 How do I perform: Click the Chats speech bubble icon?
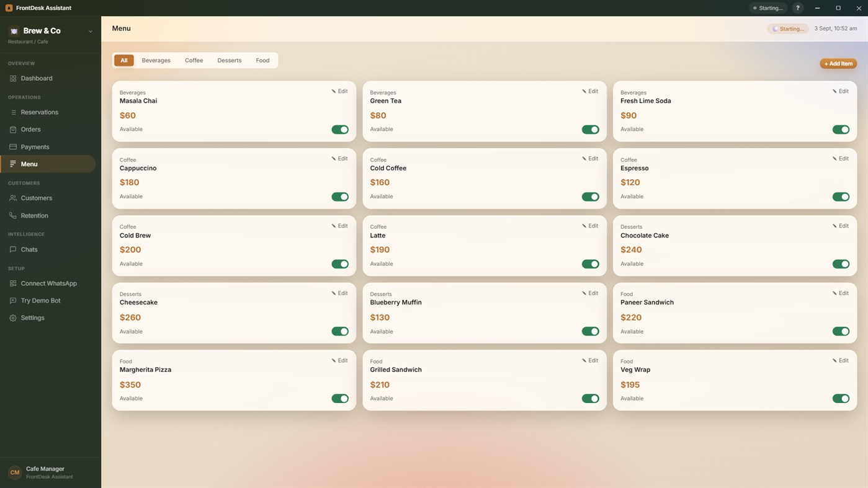13,250
